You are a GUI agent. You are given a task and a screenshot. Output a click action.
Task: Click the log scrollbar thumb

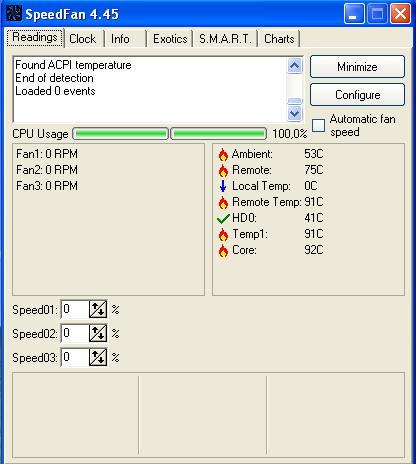coord(295,101)
